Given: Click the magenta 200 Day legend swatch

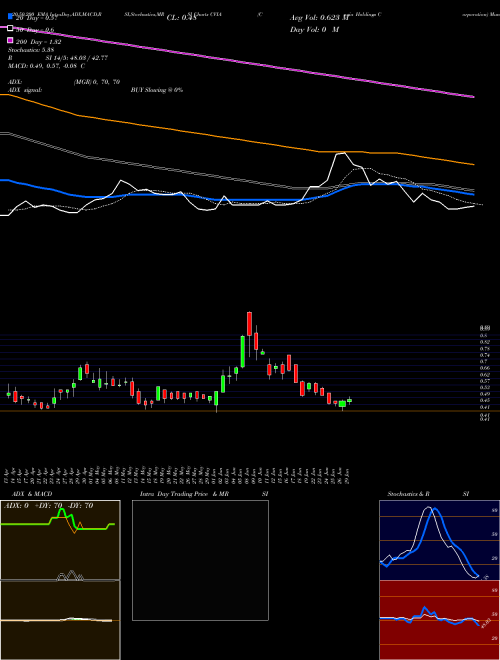Looking at the screenshot, I should (x=10, y=40).
